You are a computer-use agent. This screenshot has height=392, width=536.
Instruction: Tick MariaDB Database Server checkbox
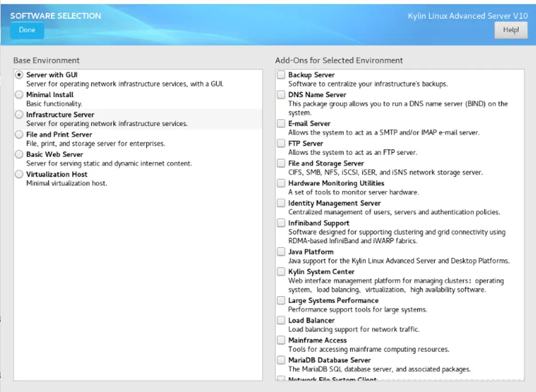[281, 360]
